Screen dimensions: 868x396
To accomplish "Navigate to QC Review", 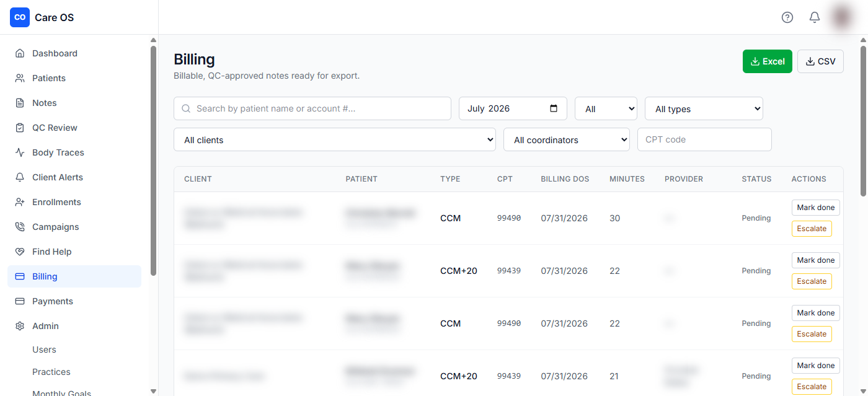I will tap(74, 128).
